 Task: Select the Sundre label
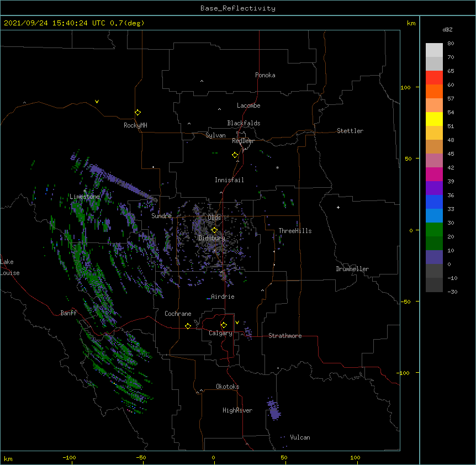click(161, 216)
